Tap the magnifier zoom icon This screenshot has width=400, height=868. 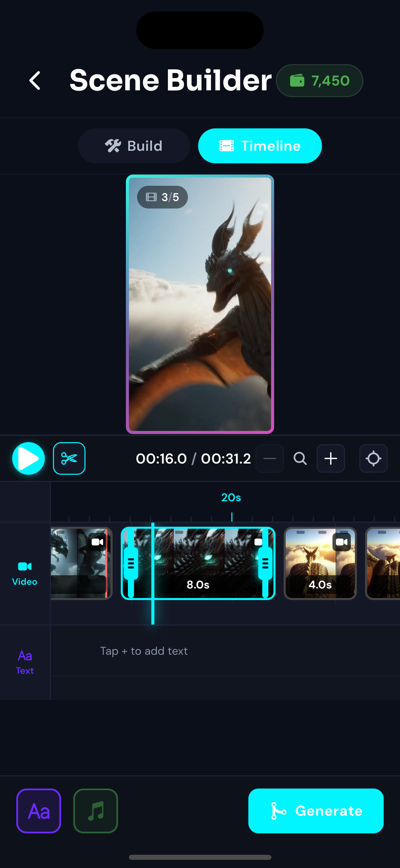[300, 458]
